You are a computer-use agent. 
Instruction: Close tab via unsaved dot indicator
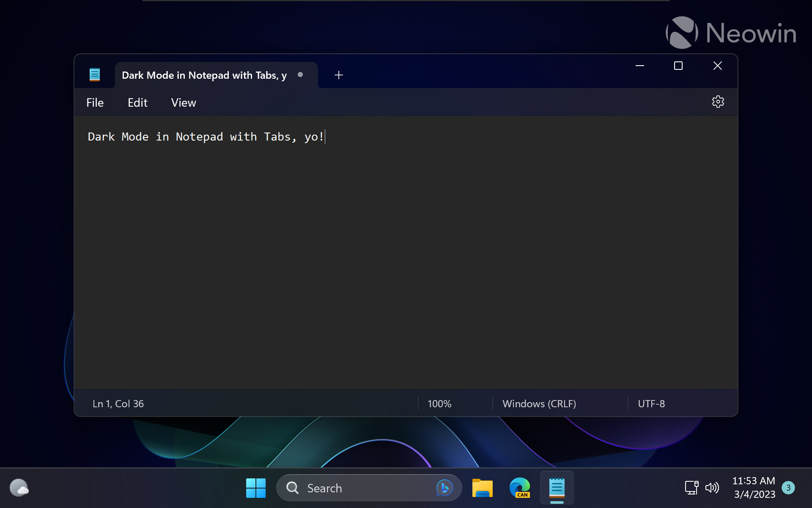300,75
